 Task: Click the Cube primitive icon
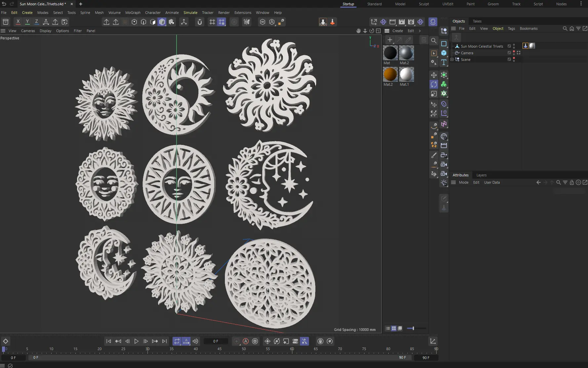[444, 53]
